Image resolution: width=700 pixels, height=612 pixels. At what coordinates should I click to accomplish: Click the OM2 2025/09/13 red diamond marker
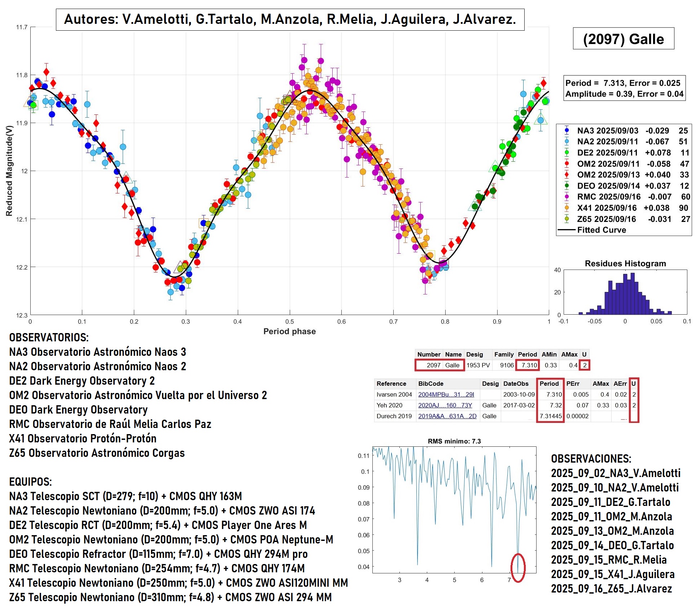pos(566,175)
